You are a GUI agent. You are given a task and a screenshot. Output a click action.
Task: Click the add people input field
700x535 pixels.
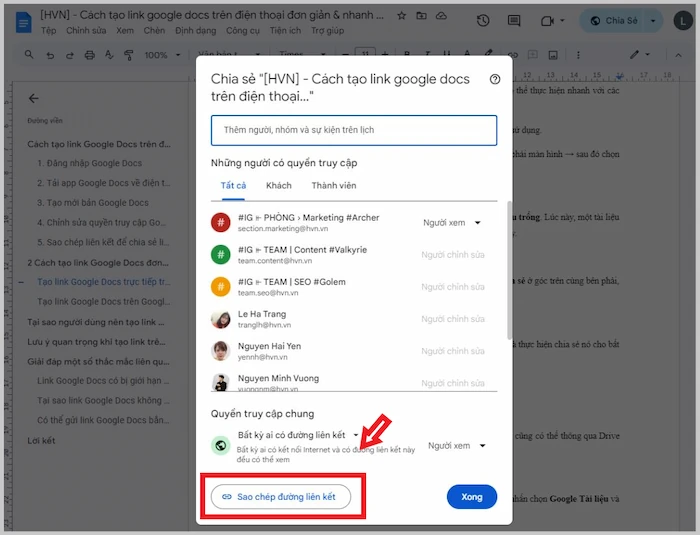(354, 130)
